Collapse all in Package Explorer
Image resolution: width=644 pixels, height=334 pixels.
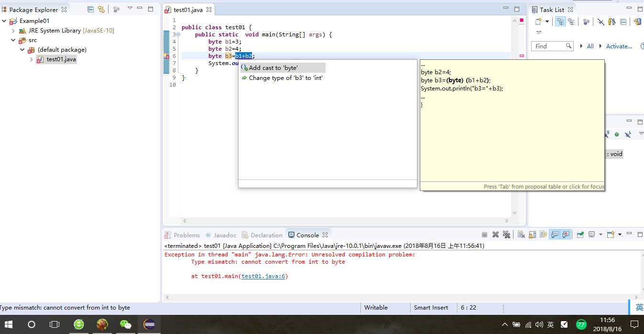coord(90,9)
